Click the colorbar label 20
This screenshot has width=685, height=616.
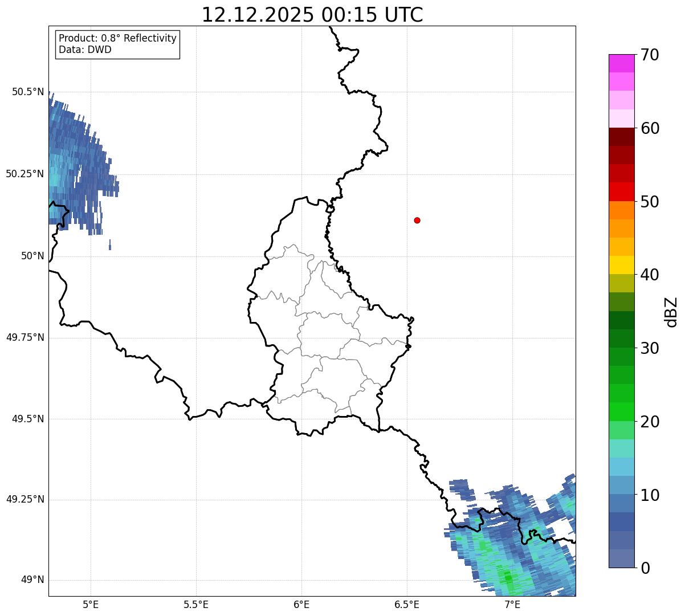650,422
